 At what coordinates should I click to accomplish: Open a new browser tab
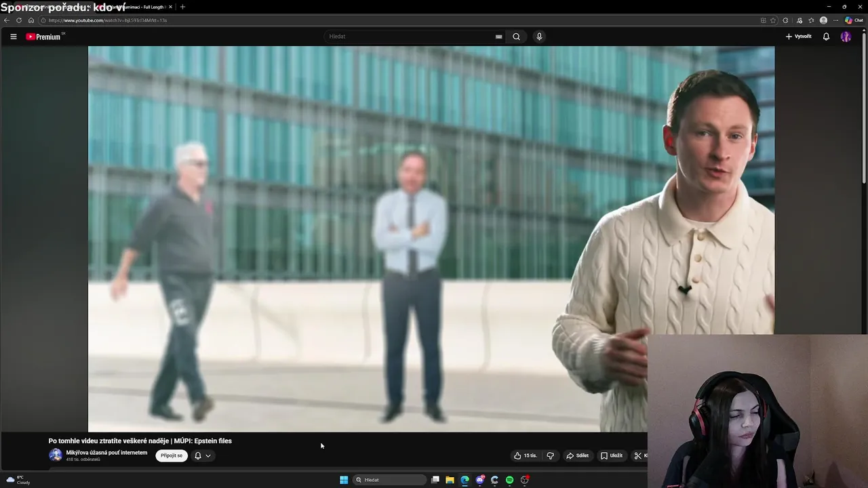point(182,7)
